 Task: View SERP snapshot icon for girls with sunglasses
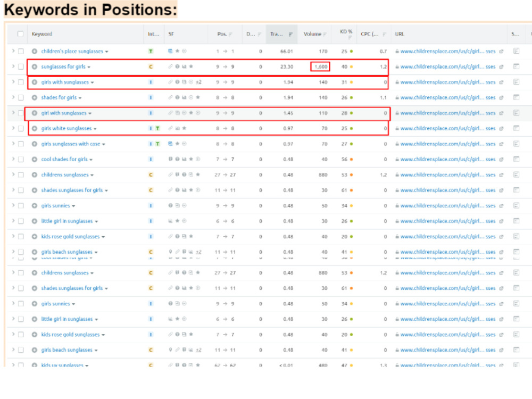tap(517, 82)
